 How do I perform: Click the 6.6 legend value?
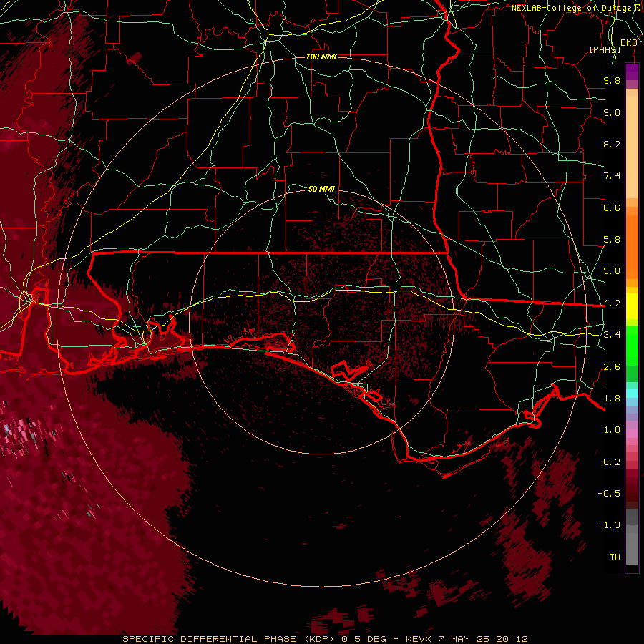(x=612, y=208)
